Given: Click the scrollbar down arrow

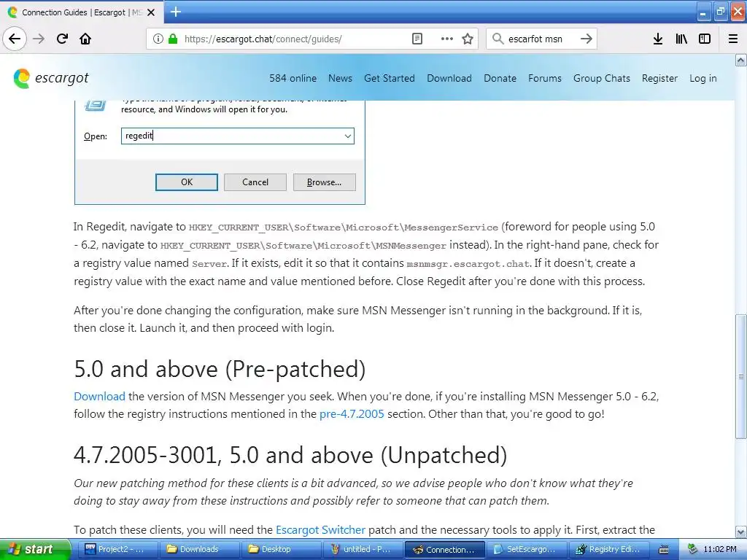Looking at the screenshot, I should [740, 532].
